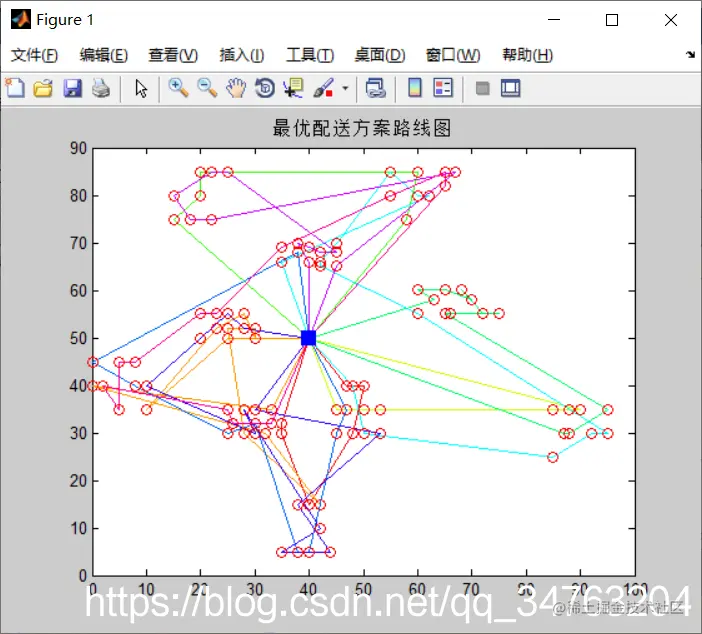Open the 插入(I) menu
The height and width of the screenshot is (634, 702).
pyautogui.click(x=242, y=55)
